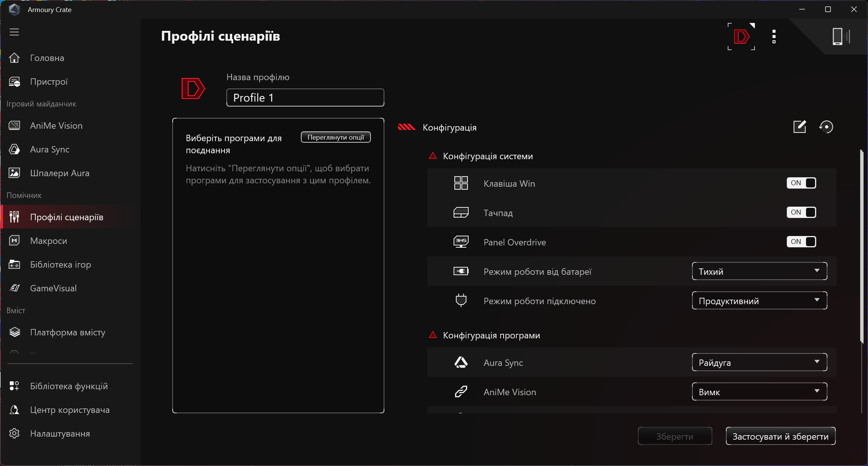
Task: Click the Переглянути опції button
Action: pos(335,137)
